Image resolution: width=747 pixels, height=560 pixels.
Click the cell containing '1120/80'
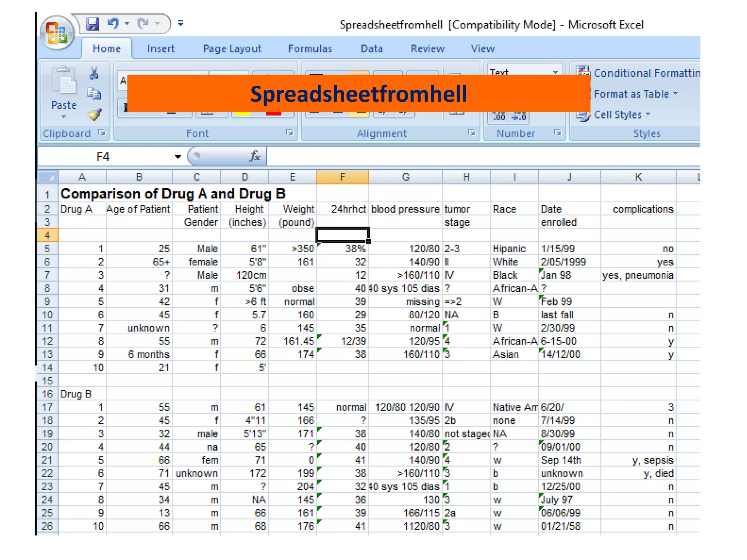(405, 526)
